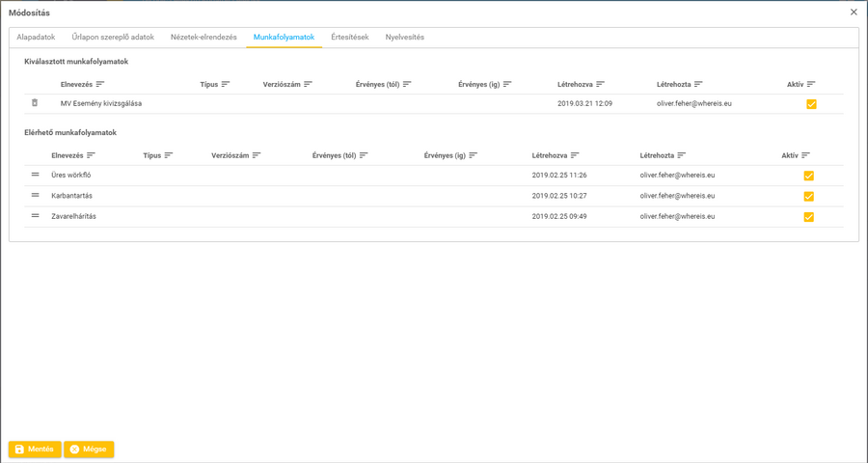This screenshot has height=463, width=868.
Task: Click the Mégse cancel button
Action: pos(89,449)
